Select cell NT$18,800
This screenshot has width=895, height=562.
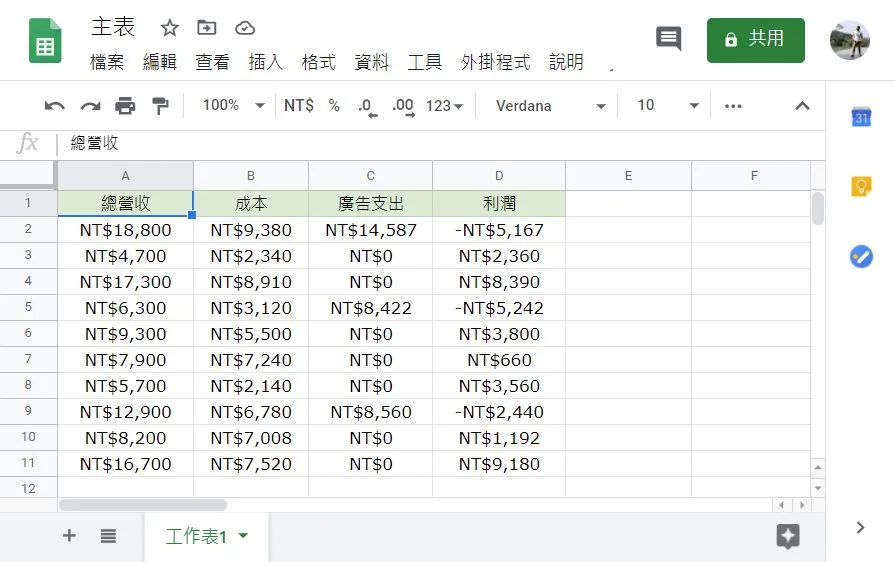click(126, 230)
